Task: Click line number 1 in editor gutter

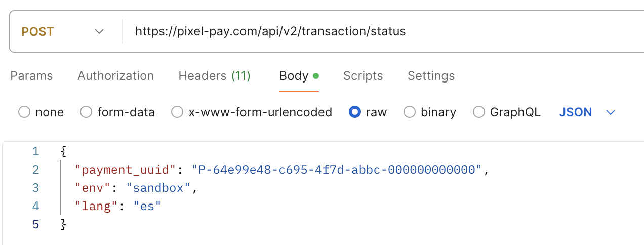Action: click(35, 151)
